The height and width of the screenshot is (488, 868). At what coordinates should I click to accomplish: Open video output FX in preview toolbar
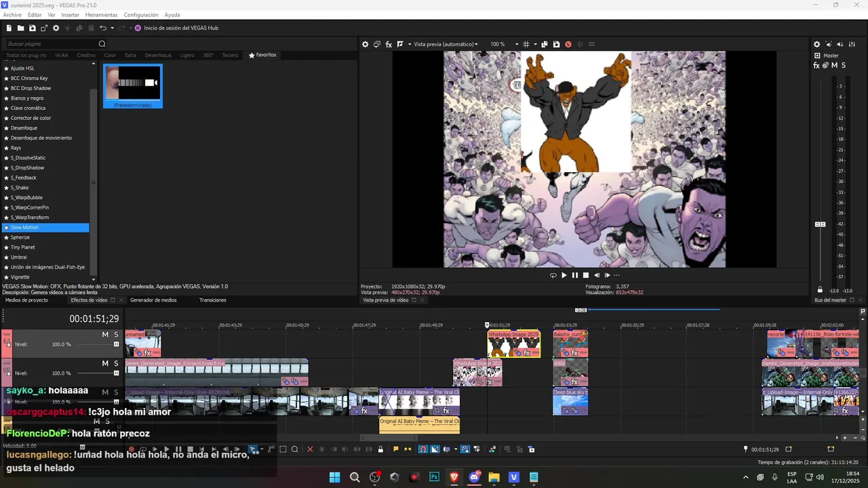click(389, 44)
